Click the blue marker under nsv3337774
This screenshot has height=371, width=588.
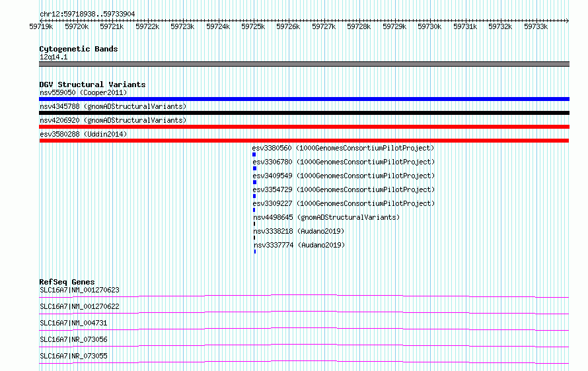[x=255, y=252]
